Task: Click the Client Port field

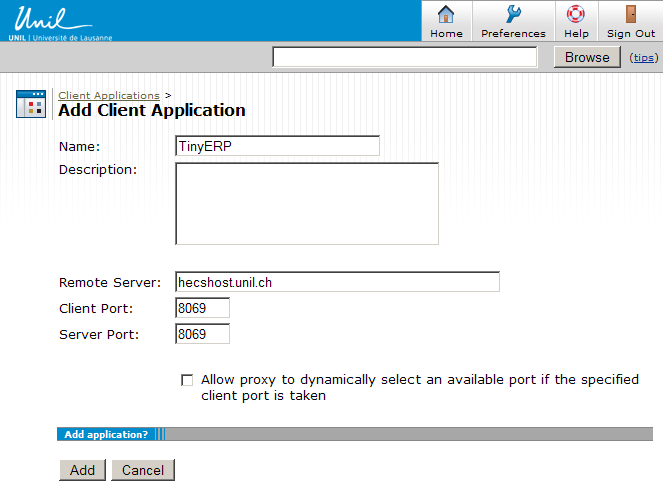Action: click(202, 308)
